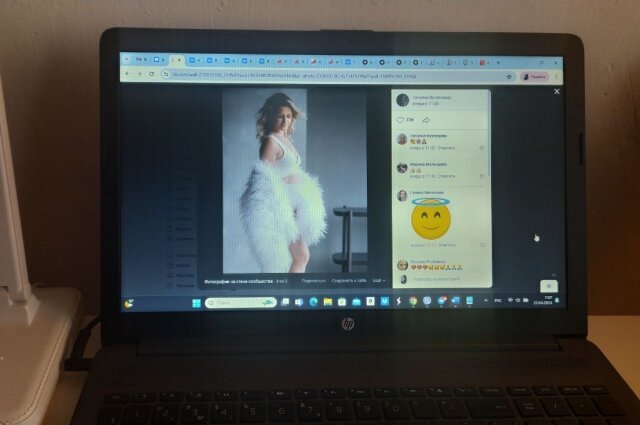The image size is (640, 425).
Task: Open Microsoft Store from taskbar
Action: pos(342,301)
